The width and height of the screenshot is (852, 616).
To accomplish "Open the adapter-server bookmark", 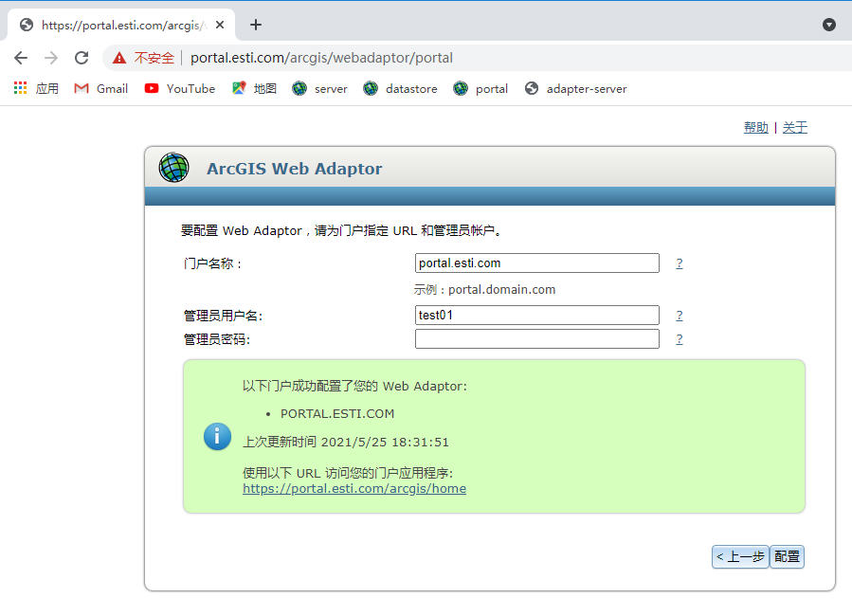I will pos(575,88).
